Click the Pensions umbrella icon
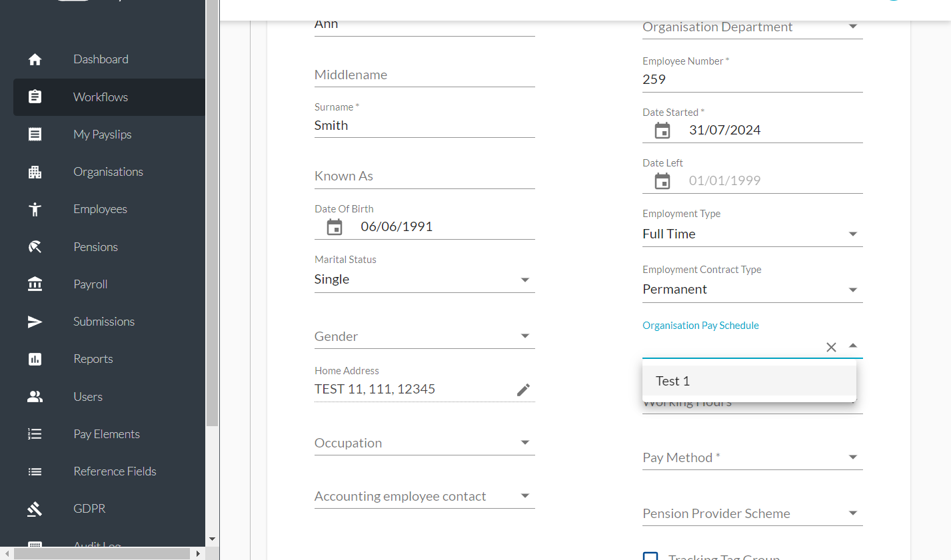This screenshot has width=951, height=560. click(35, 247)
